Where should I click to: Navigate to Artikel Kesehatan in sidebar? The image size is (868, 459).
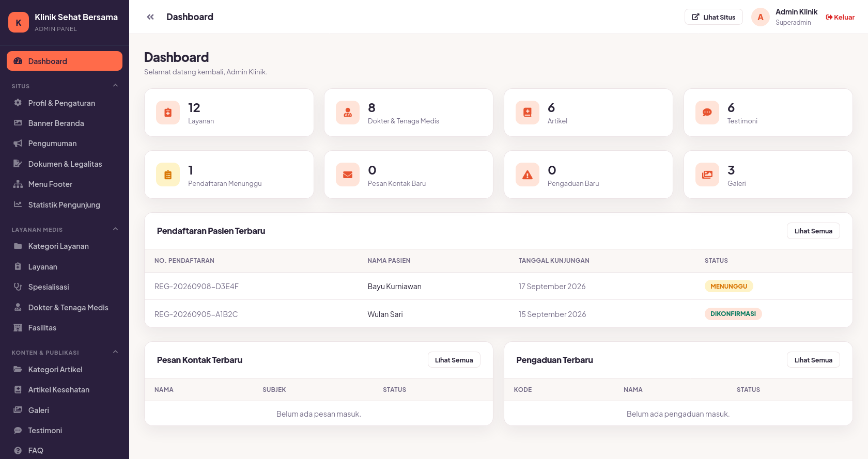pos(65,390)
